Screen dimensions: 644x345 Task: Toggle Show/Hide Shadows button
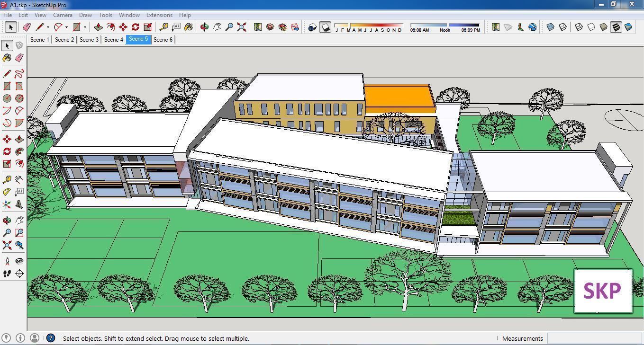pyautogui.click(x=325, y=27)
